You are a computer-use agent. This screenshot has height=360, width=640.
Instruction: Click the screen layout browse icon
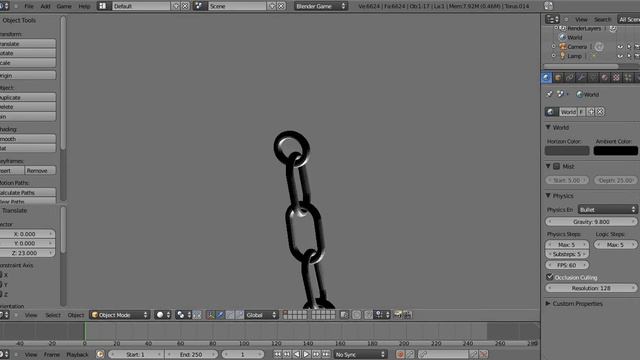pos(103,6)
